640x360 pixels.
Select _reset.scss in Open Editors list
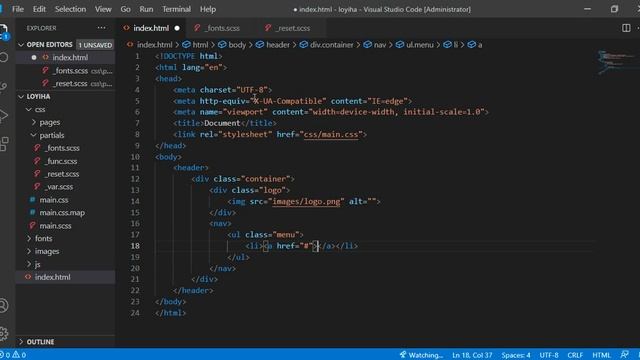pos(65,84)
